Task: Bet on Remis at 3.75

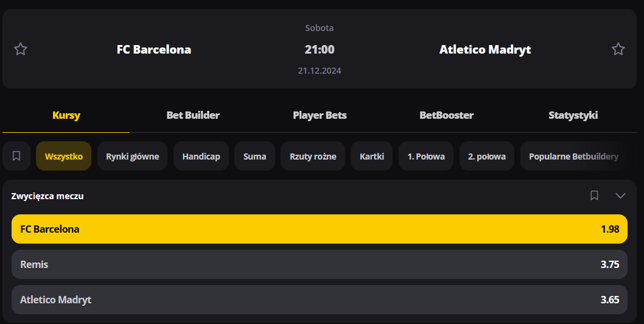Action: pyautogui.click(x=320, y=264)
